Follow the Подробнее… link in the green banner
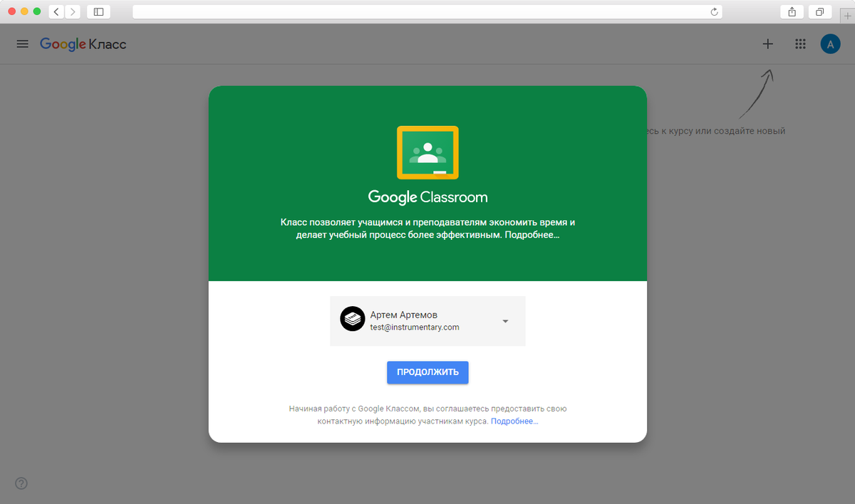Image resolution: width=855 pixels, height=504 pixels. 532,235
